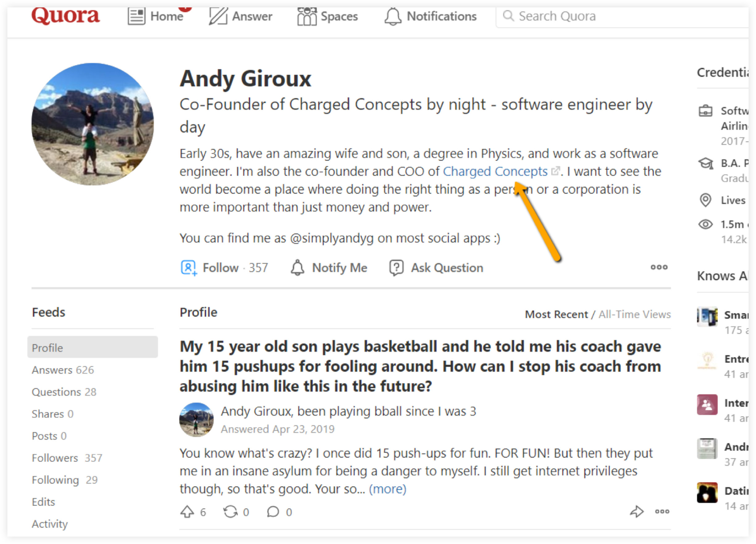Click the Notifications bell icon
Image resolution: width=756 pixels, height=544 pixels.
(x=393, y=16)
